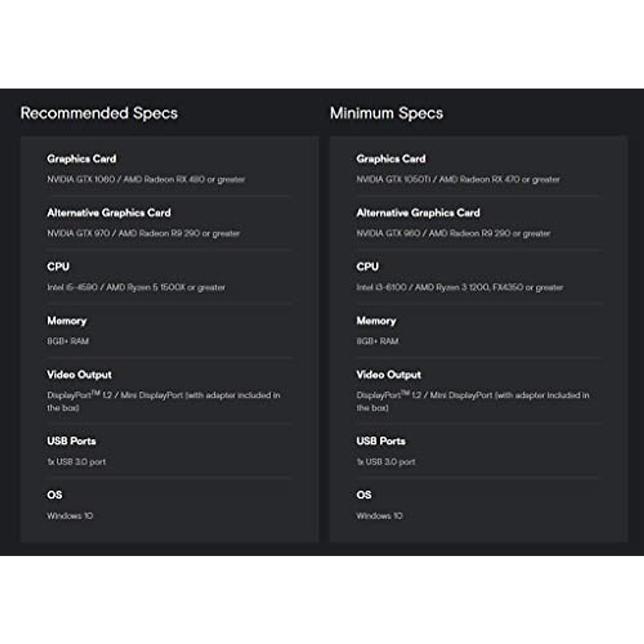Screen dimensions: 644x644
Task: Click Windows 10 text in Recommended Specs
Action: click(x=70, y=516)
